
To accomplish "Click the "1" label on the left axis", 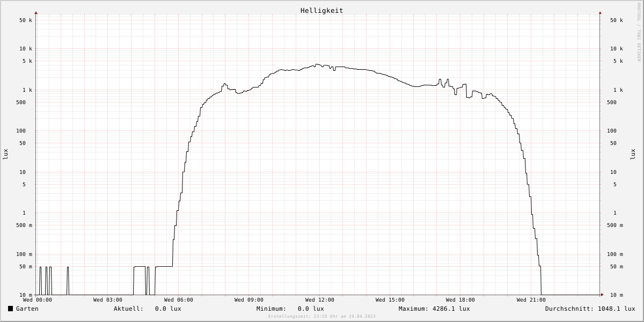I will point(24,213).
